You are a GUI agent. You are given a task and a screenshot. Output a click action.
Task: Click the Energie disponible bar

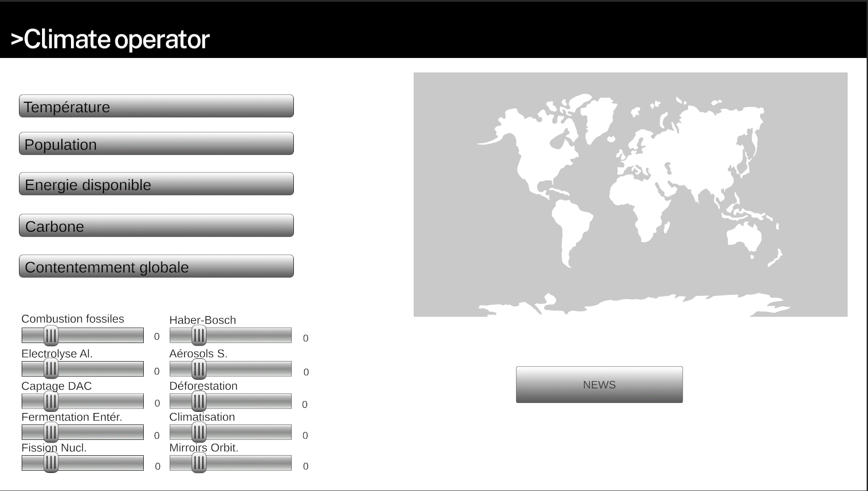156,184
